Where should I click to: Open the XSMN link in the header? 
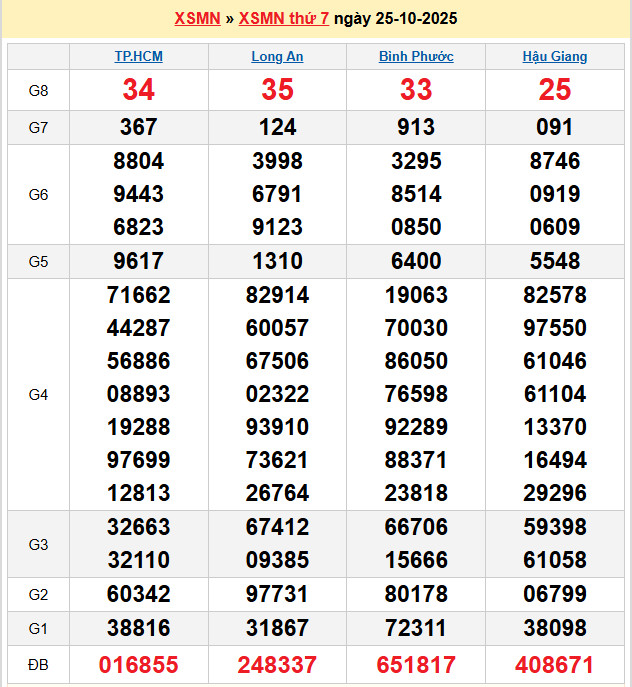point(197,19)
